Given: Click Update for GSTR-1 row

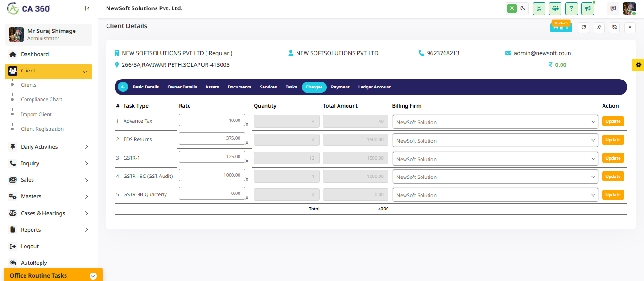Looking at the screenshot, I should 613,158.
